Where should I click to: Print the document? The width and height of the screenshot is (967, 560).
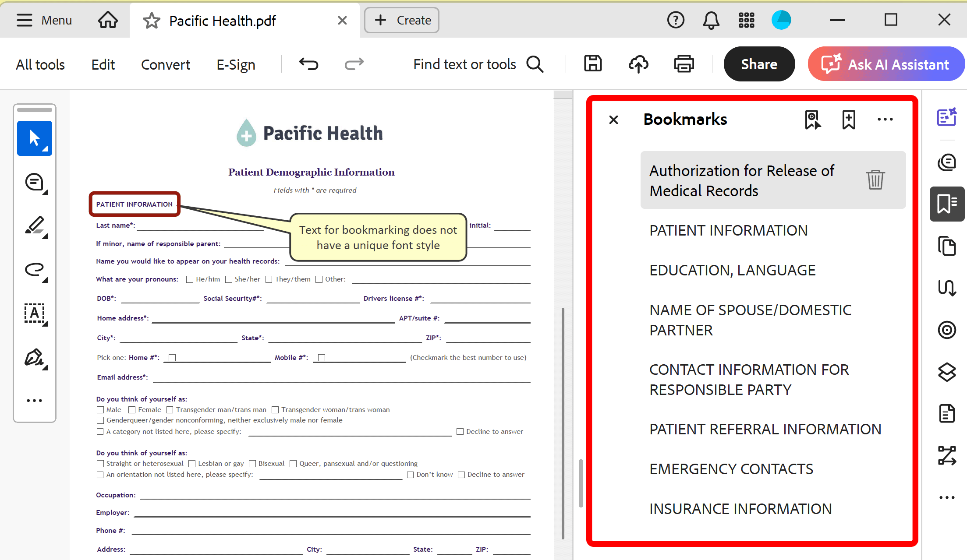(684, 64)
